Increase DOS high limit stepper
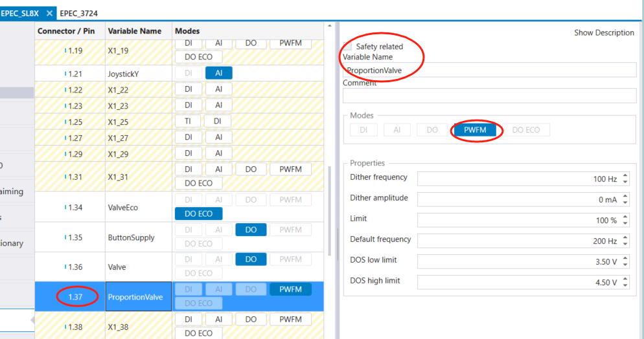Viewport: 644px width, 339px height. click(625, 279)
